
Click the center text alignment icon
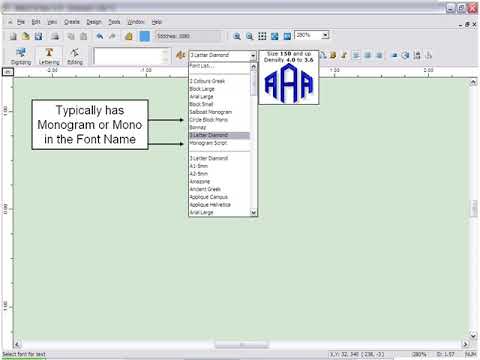[368, 55]
